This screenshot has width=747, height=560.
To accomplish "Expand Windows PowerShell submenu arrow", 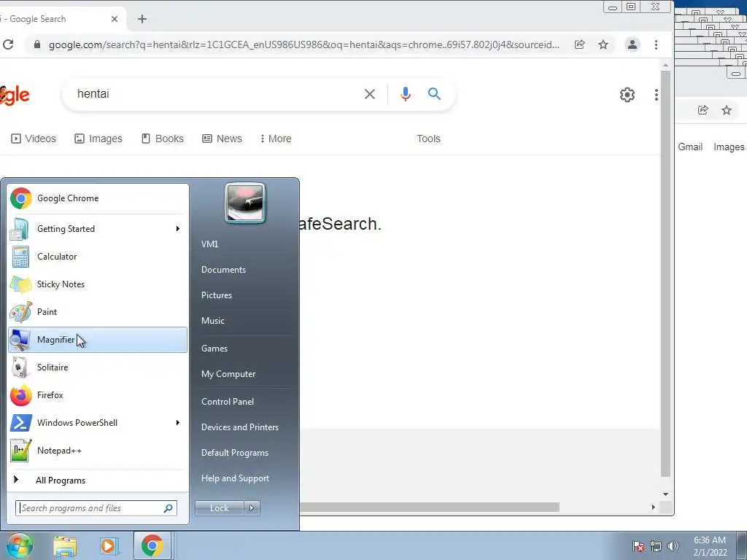I will point(178,422).
